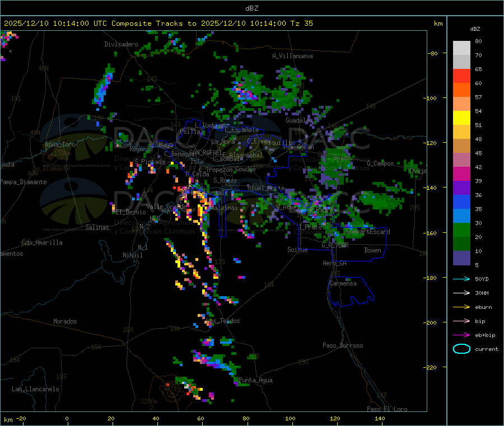
Task: Click the magenta eb+bip arrow legend icon
Action: [461, 335]
